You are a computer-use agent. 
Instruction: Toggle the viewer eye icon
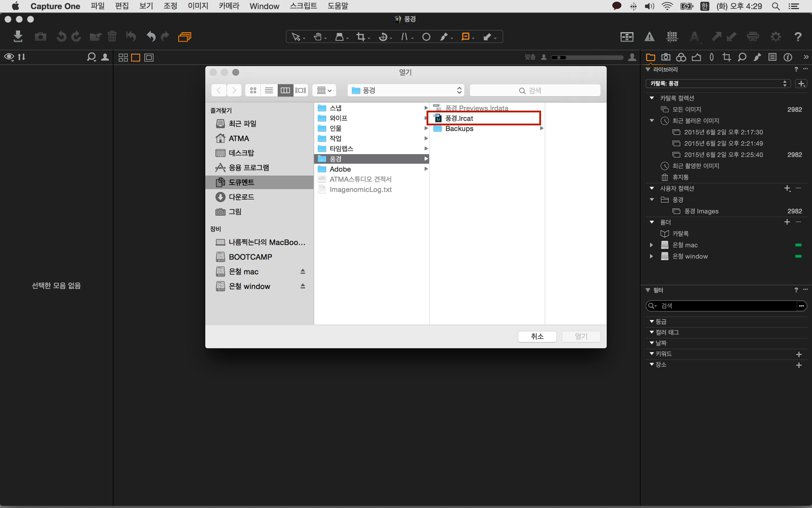[x=9, y=57]
